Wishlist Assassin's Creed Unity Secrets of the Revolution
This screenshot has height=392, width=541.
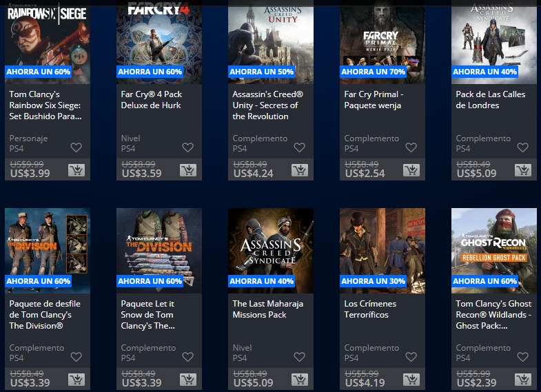click(300, 147)
